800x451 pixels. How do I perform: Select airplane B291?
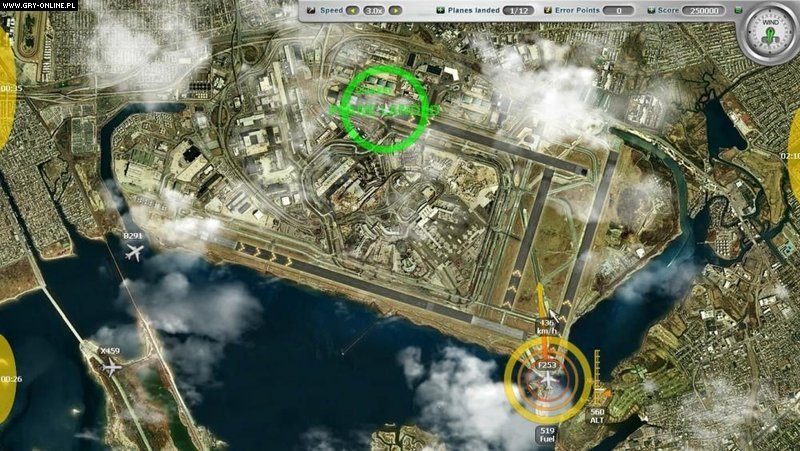coord(134,252)
